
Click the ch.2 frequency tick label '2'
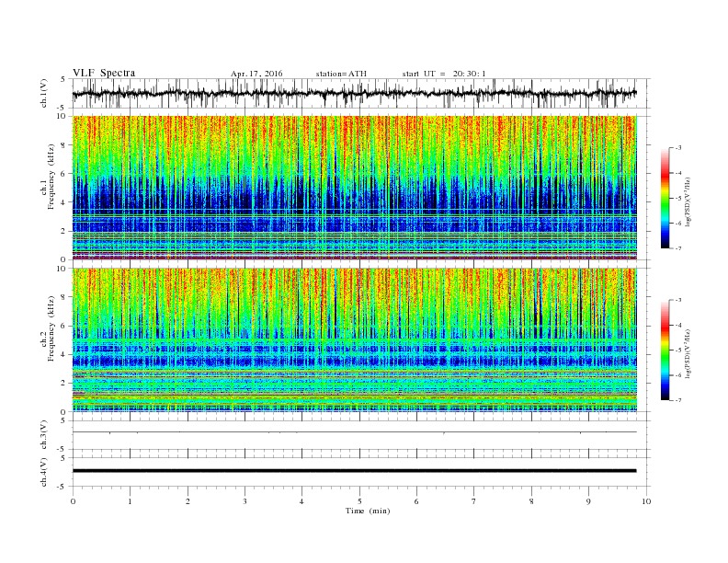64,384
